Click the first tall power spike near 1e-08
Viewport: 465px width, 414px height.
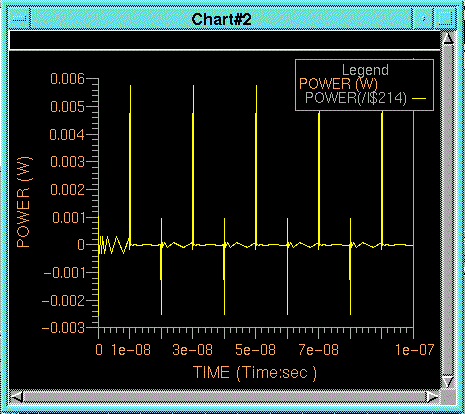[x=130, y=165]
